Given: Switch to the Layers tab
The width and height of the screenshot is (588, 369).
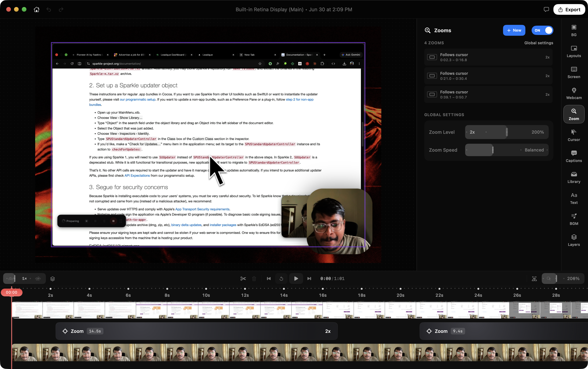Looking at the screenshot, I should (x=574, y=240).
